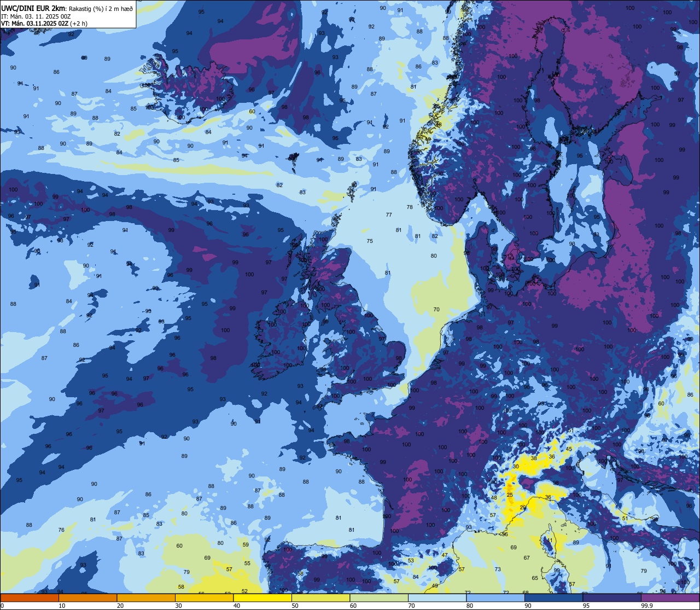
Task: Click the map value 45 near the Alps
Action: coord(569,449)
